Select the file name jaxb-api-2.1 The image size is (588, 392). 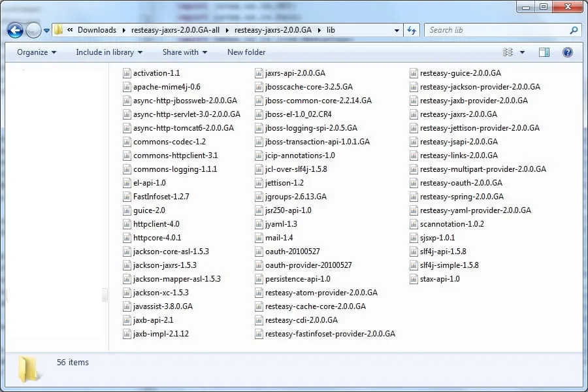154,320
